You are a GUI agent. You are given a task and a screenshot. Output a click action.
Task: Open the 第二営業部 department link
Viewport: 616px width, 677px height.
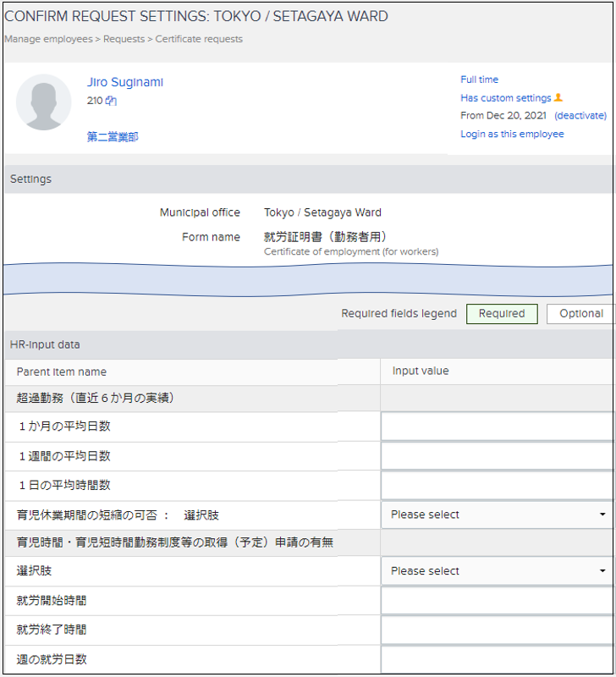point(113,136)
